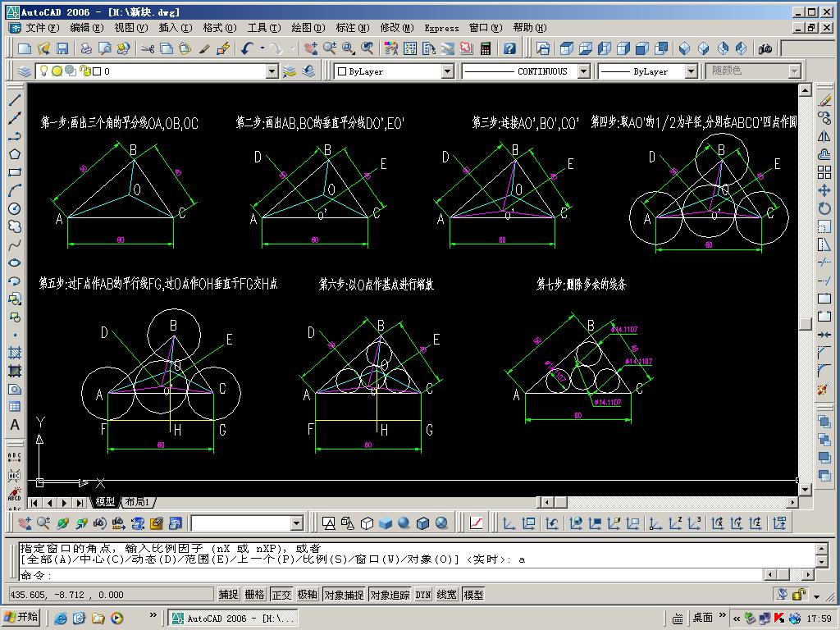Click the Undo arrow icon
The image size is (840, 630).
pos(247,48)
